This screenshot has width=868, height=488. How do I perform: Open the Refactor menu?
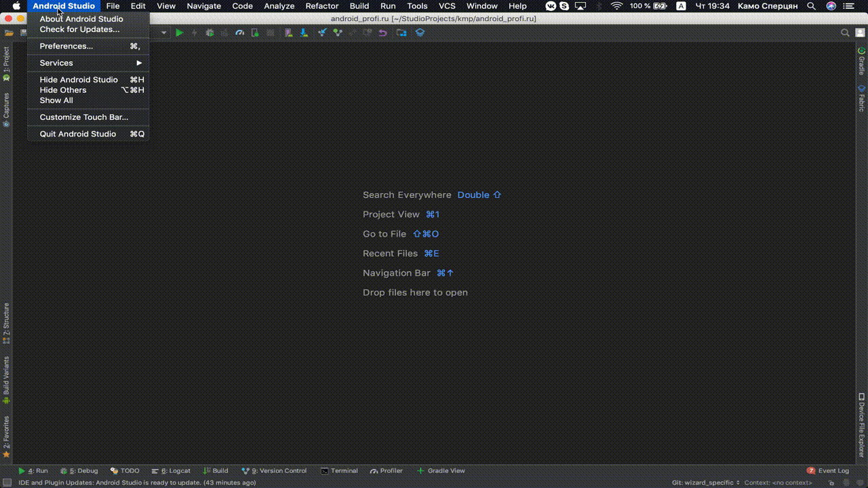(x=322, y=6)
